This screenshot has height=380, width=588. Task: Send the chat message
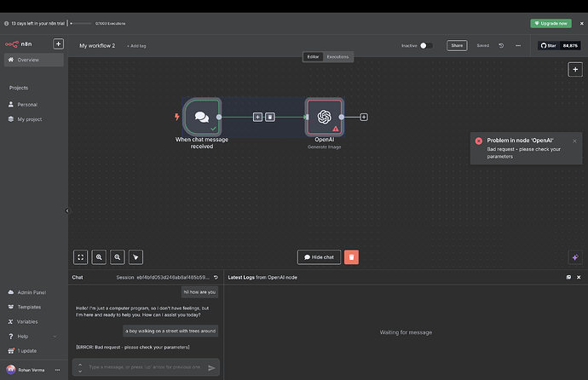211,368
